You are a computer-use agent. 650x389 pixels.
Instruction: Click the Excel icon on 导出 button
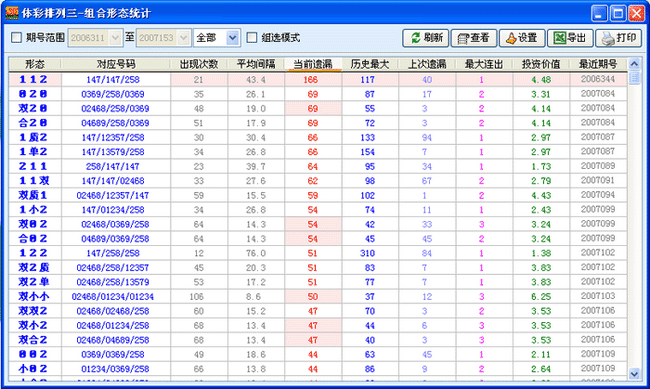click(560, 38)
